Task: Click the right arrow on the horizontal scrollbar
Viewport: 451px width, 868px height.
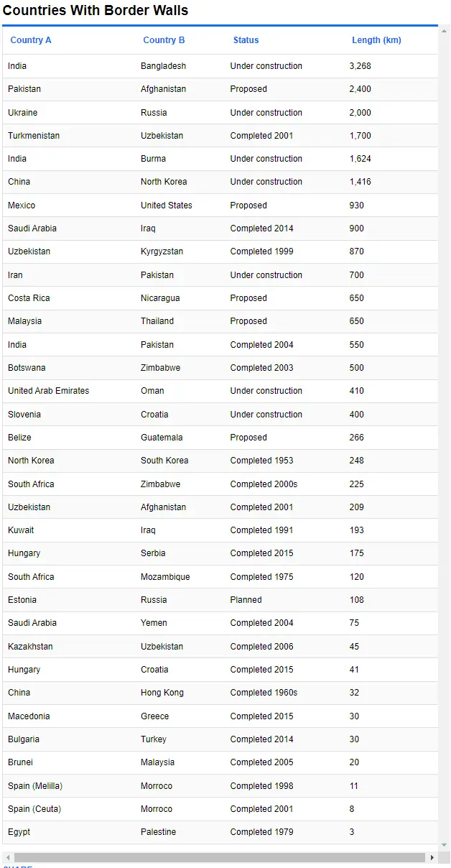Action: pos(432,858)
